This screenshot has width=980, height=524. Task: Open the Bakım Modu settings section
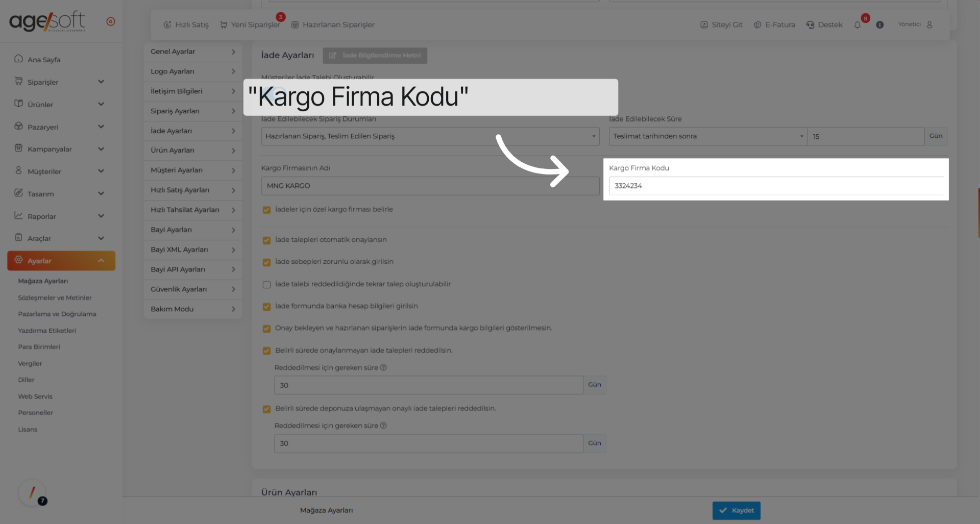[192, 309]
